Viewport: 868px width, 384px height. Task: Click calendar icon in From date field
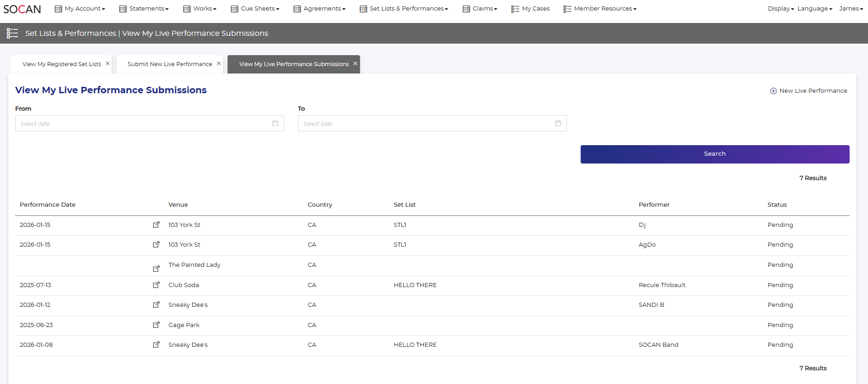click(275, 123)
